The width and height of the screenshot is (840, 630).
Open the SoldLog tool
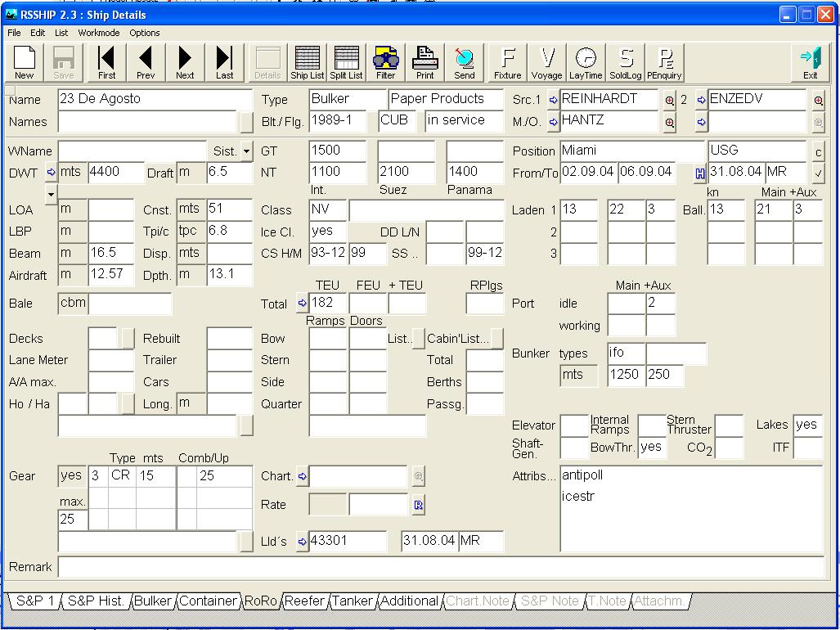click(625, 63)
